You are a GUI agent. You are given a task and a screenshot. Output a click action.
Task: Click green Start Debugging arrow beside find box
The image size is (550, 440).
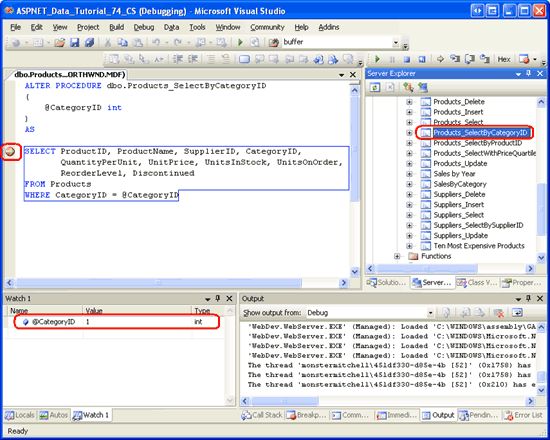point(240,42)
